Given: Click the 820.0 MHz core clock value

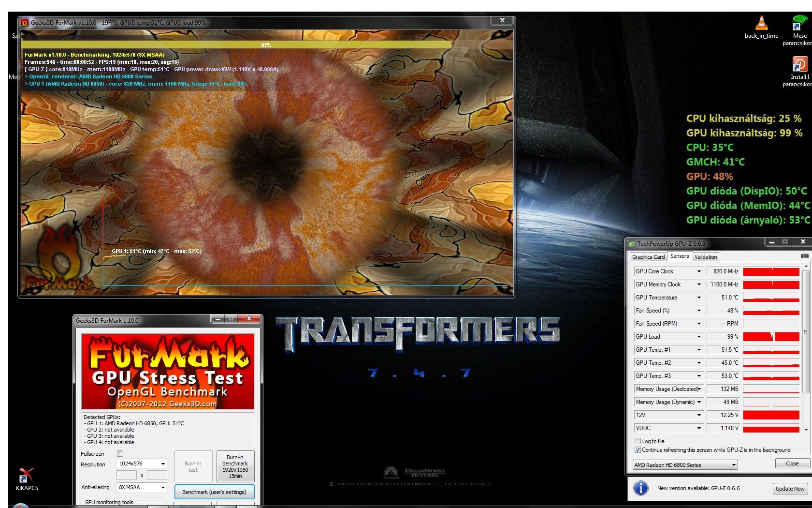Looking at the screenshot, I should (724, 271).
